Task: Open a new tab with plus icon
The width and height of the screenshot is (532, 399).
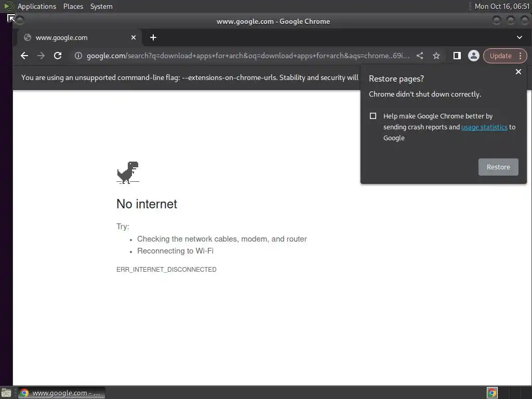Action: tap(153, 37)
